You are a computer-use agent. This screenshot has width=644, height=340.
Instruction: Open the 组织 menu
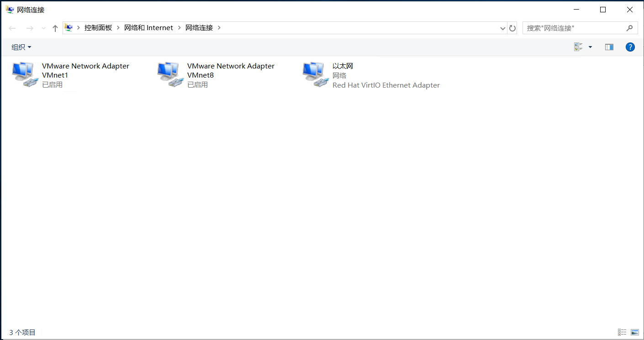click(21, 47)
